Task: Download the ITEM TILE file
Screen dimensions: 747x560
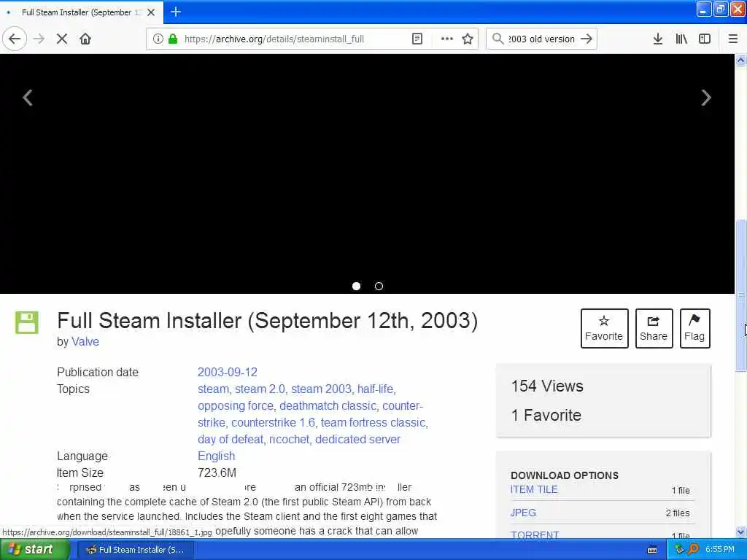Action: point(534,489)
